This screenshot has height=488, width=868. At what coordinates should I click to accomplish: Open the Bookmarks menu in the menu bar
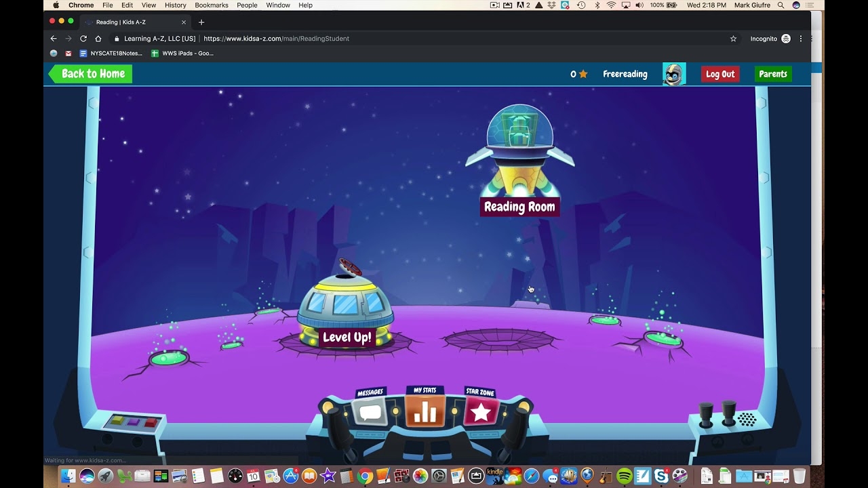[211, 5]
